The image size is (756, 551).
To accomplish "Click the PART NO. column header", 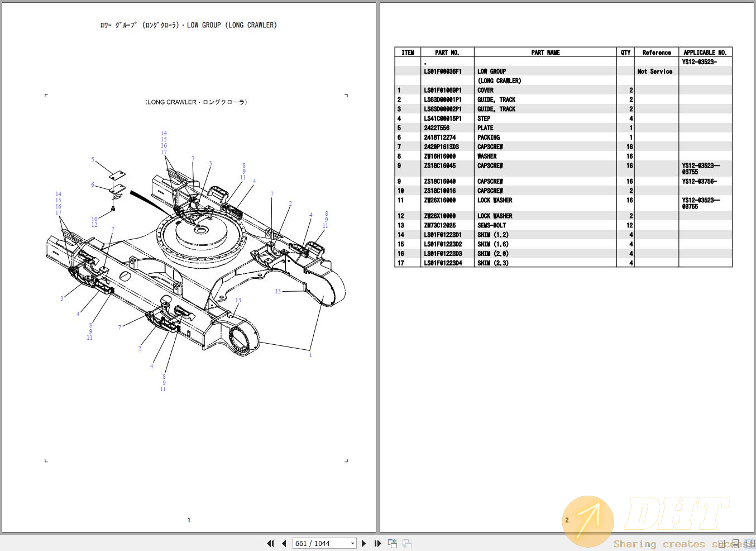I will (447, 53).
